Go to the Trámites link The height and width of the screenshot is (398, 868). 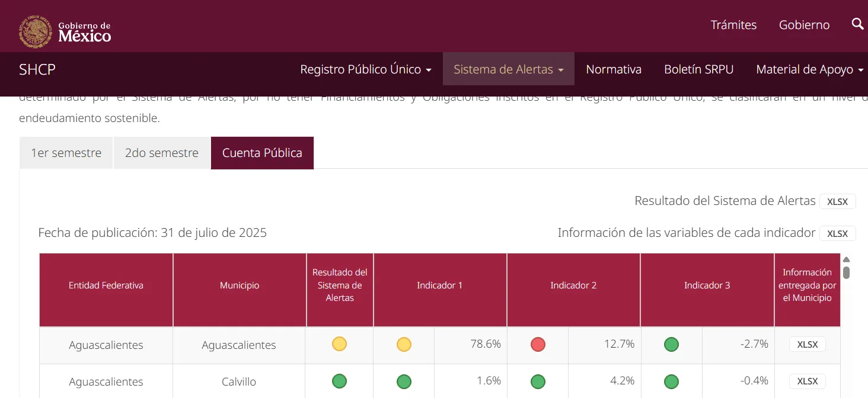point(733,25)
